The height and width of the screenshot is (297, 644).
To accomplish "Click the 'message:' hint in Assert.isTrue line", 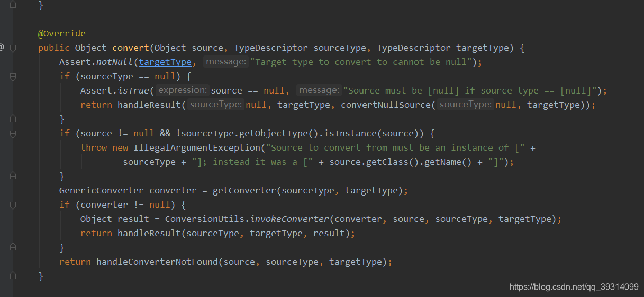I will tap(319, 90).
